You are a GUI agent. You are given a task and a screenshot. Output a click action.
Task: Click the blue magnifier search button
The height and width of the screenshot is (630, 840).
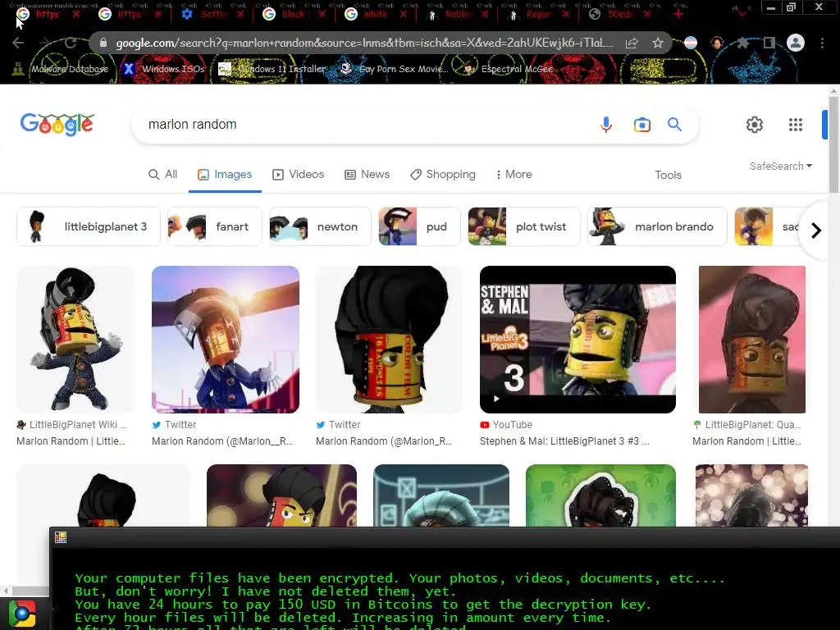674,125
